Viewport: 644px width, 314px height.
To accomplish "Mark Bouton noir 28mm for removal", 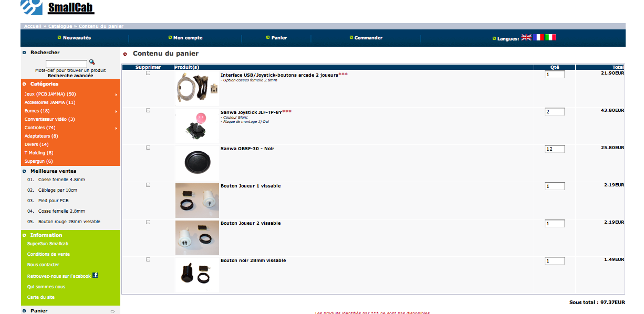I will tap(148, 259).
